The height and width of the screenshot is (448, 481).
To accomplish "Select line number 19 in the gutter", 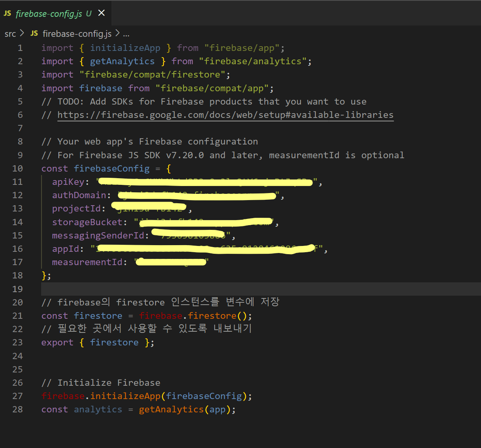I will [18, 289].
